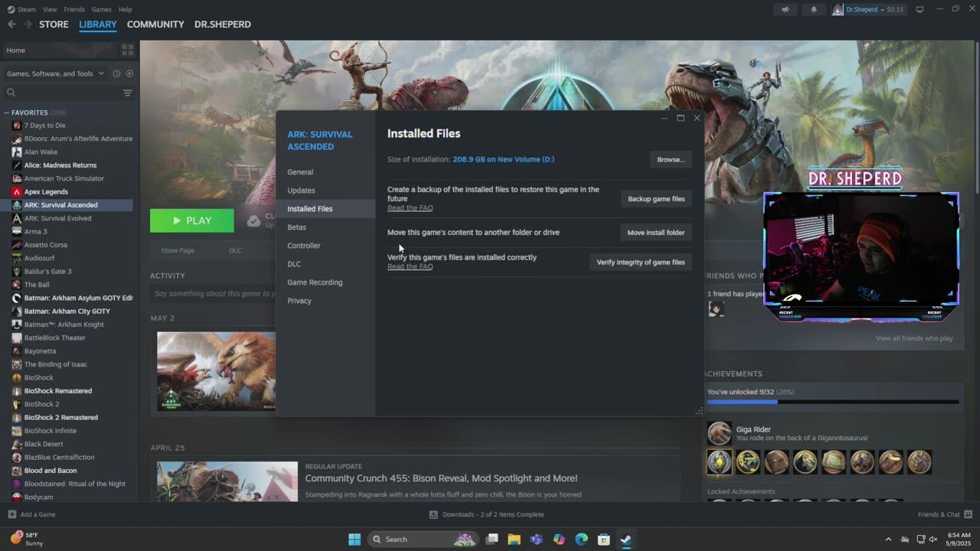Open Microsoft Edge from taskbar
The height and width of the screenshot is (551, 980).
581,540
